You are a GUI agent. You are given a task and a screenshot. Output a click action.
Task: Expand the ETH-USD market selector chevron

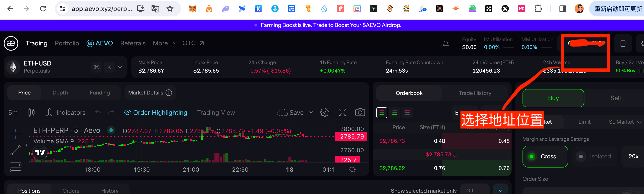120,67
